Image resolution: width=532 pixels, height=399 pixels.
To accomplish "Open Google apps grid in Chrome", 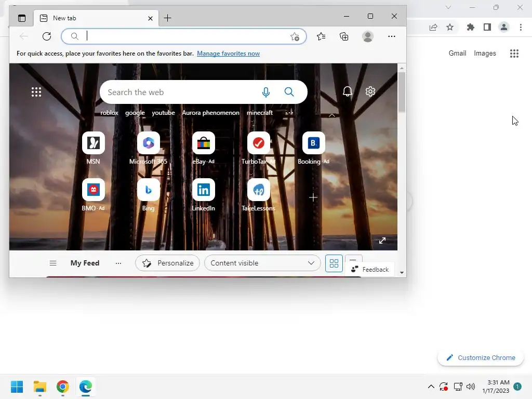I will pos(514,54).
